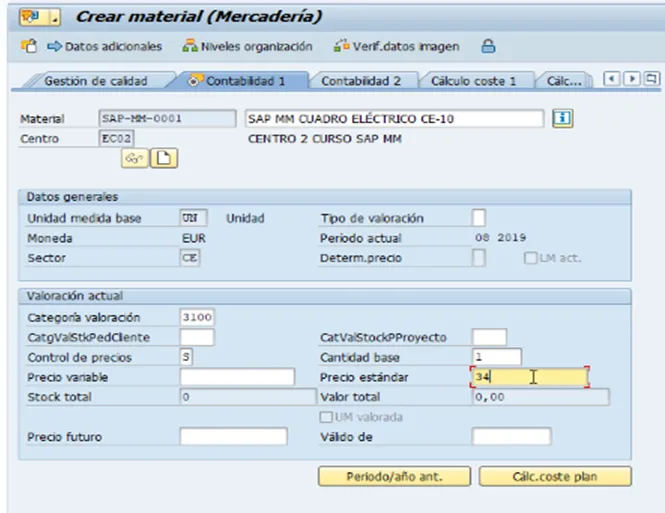The image size is (665, 513).
Task: Select the Contabilidad 1 tab
Action: click(x=238, y=81)
